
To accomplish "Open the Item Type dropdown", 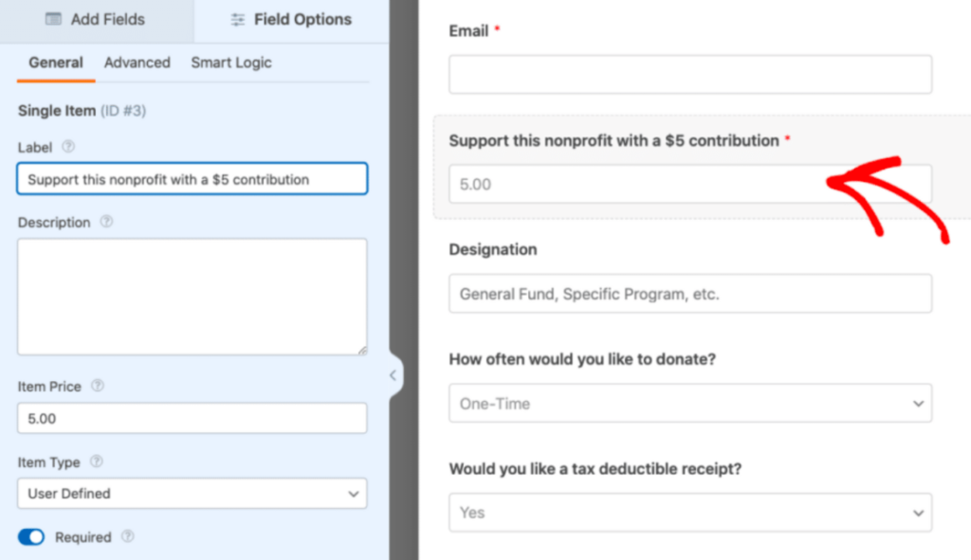I will point(192,494).
